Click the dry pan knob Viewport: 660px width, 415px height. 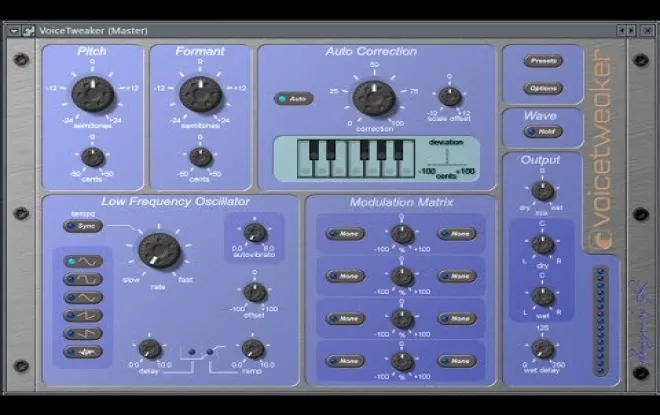point(543,245)
